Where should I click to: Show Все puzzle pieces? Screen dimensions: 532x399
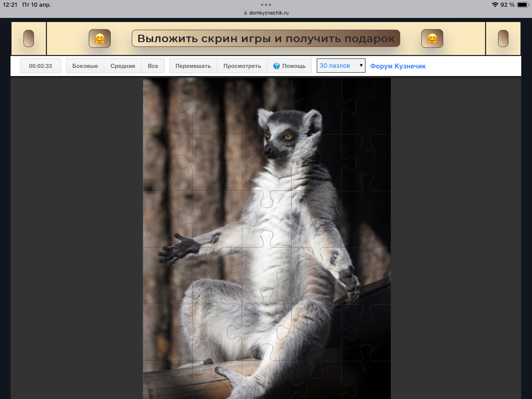[153, 66]
